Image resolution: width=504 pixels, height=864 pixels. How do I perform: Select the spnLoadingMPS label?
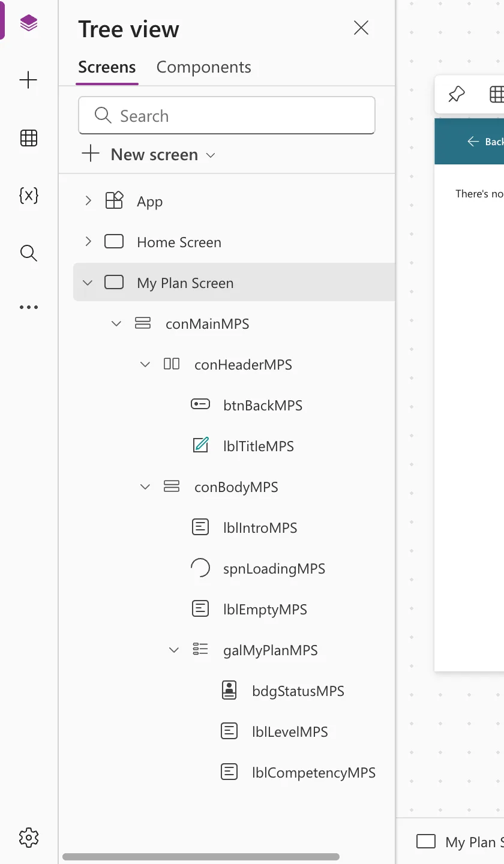274,569
